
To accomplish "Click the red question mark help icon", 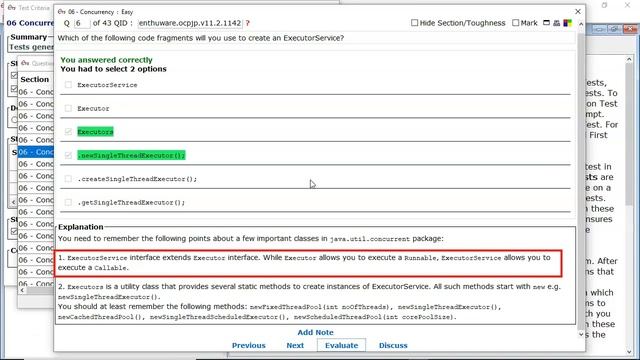I will [247, 23].
